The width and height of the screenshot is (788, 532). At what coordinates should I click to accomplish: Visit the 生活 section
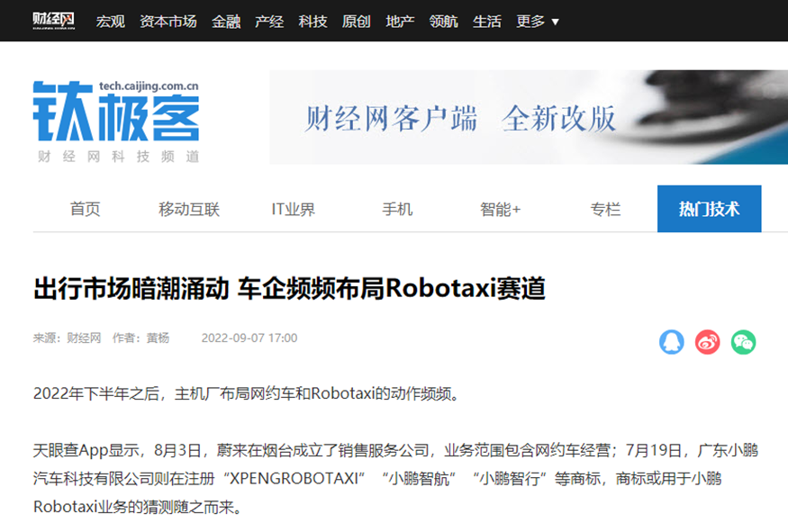point(487,22)
